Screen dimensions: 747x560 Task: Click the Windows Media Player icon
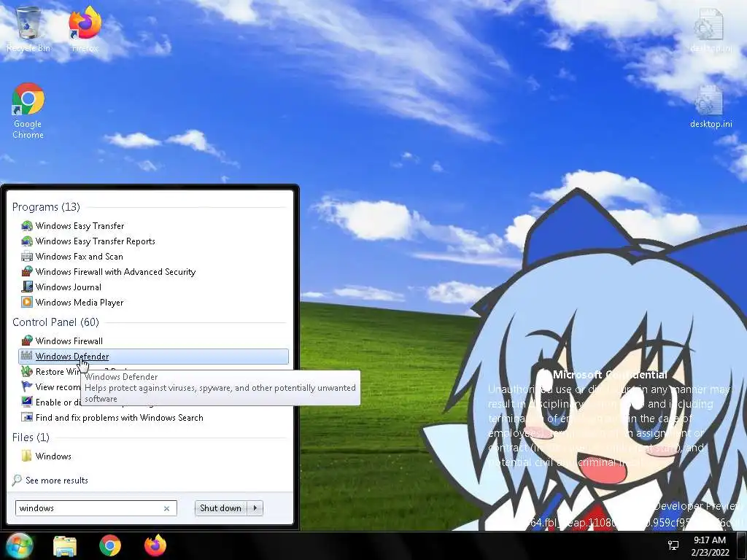point(27,302)
